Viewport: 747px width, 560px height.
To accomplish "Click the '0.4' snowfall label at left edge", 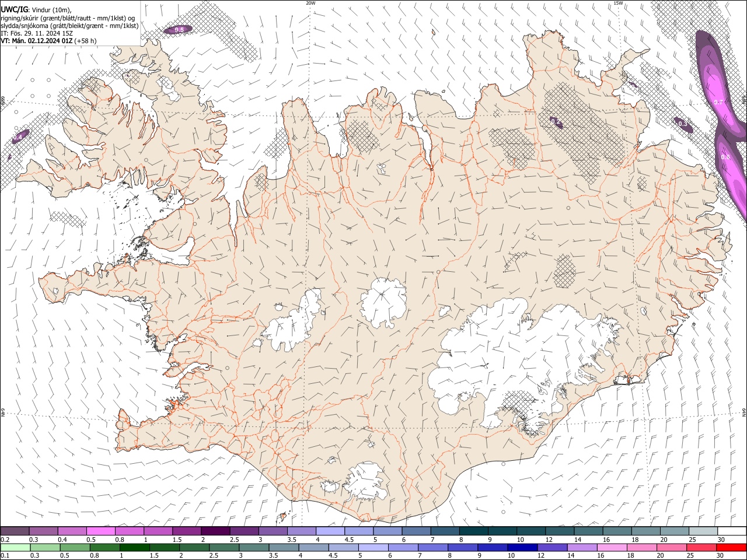I will pyautogui.click(x=18, y=136).
